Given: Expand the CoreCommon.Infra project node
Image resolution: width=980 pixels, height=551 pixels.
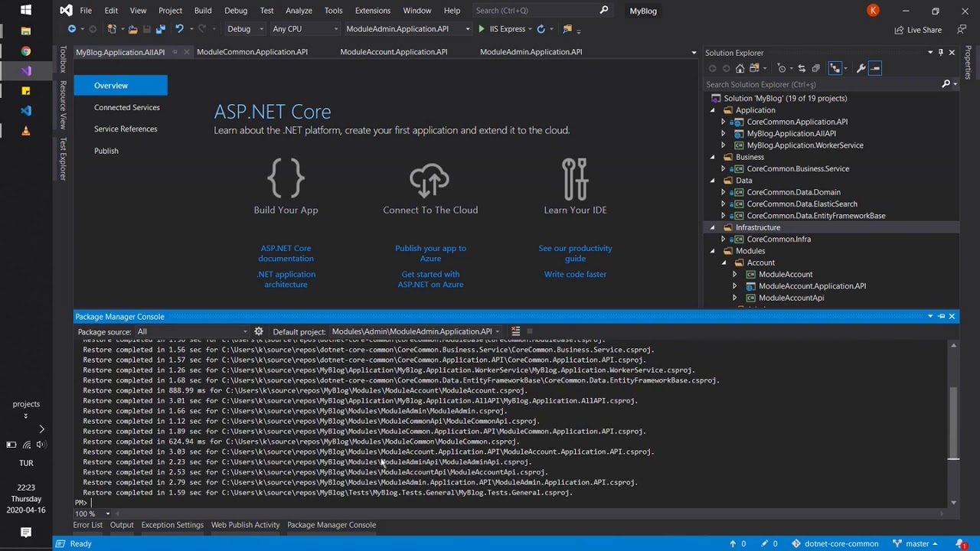Looking at the screenshot, I should coord(723,240).
